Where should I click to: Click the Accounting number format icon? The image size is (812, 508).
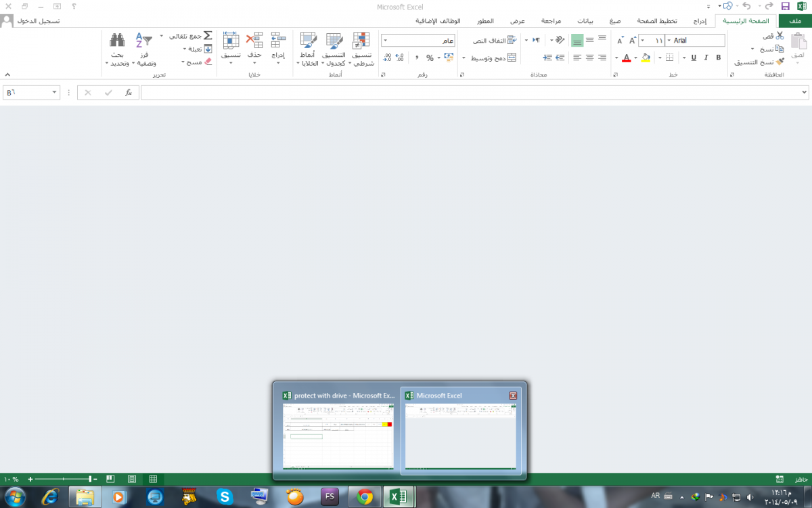448,58
